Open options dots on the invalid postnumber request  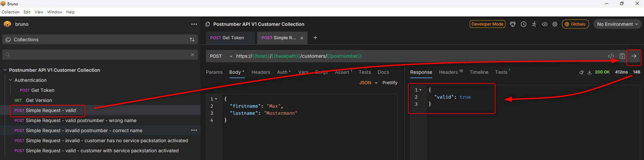pos(194,130)
